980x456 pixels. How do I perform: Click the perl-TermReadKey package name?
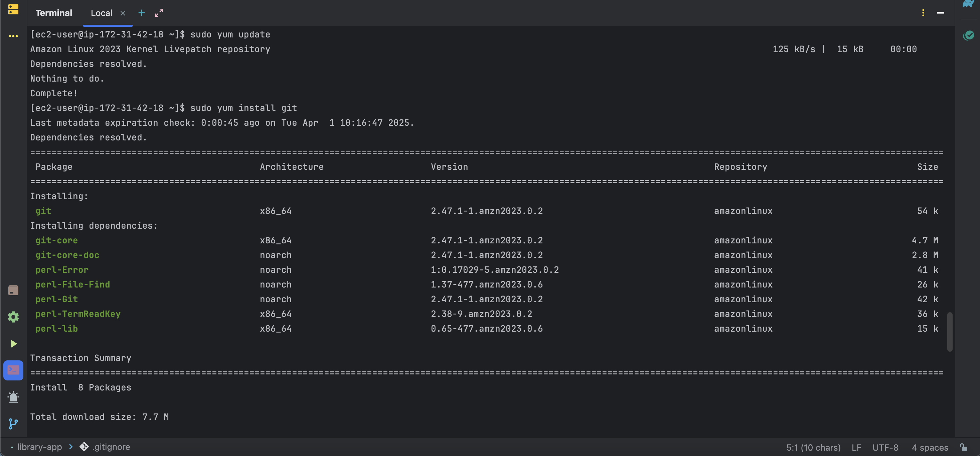point(78,314)
